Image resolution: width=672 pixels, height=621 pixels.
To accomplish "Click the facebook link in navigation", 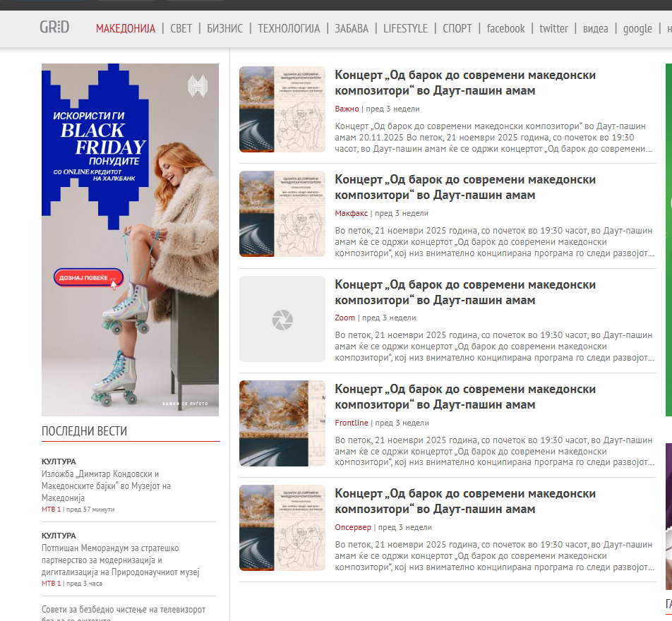I will pos(505,28).
